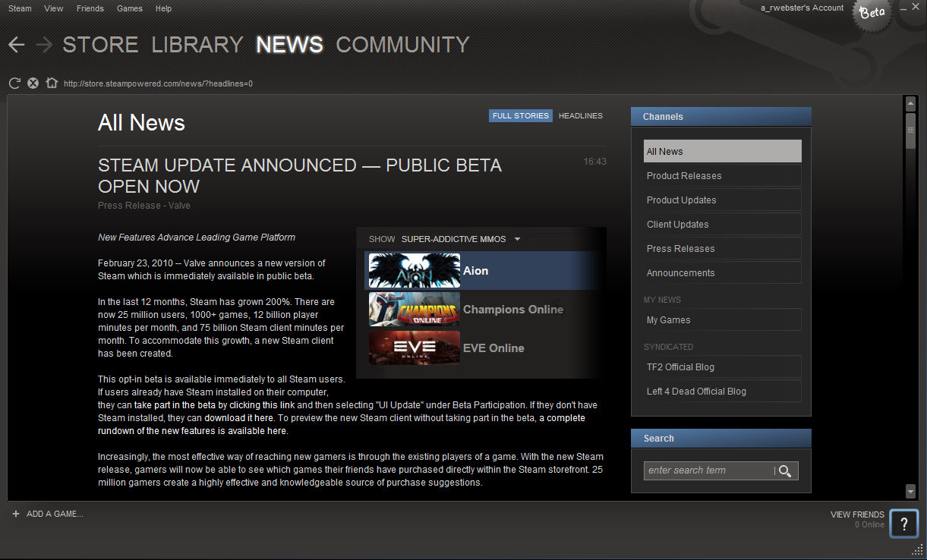Open the Press Releases channel
The height and width of the screenshot is (560, 927).
[722, 248]
